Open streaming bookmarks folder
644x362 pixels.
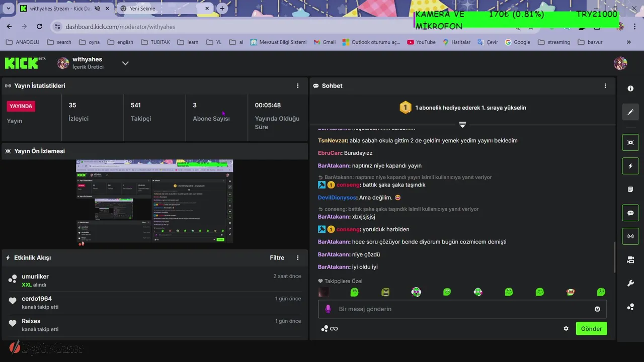click(x=554, y=42)
